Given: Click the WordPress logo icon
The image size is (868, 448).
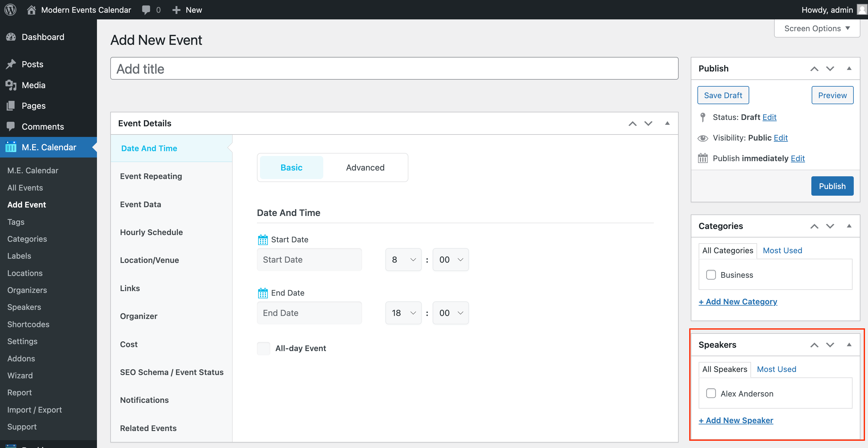Looking at the screenshot, I should (10, 9).
